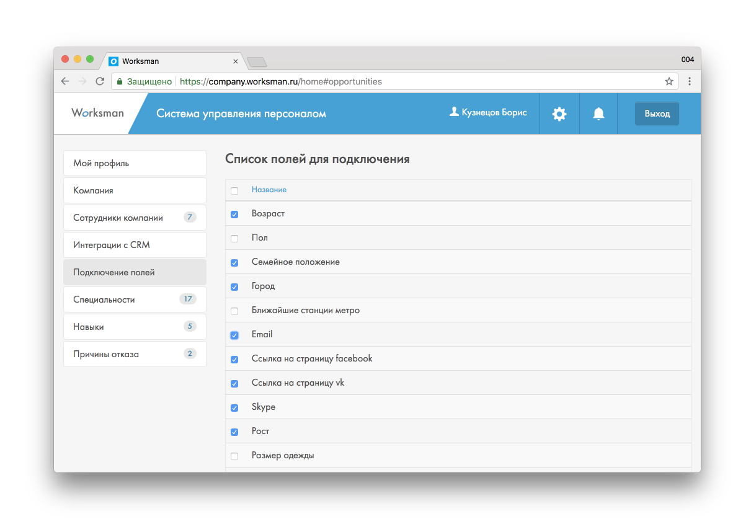Click the Выход button
Viewport: 756px width, 532px height.
657,113
